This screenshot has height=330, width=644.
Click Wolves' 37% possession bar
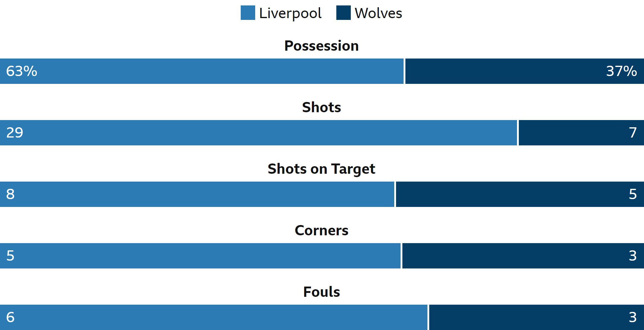click(525, 71)
